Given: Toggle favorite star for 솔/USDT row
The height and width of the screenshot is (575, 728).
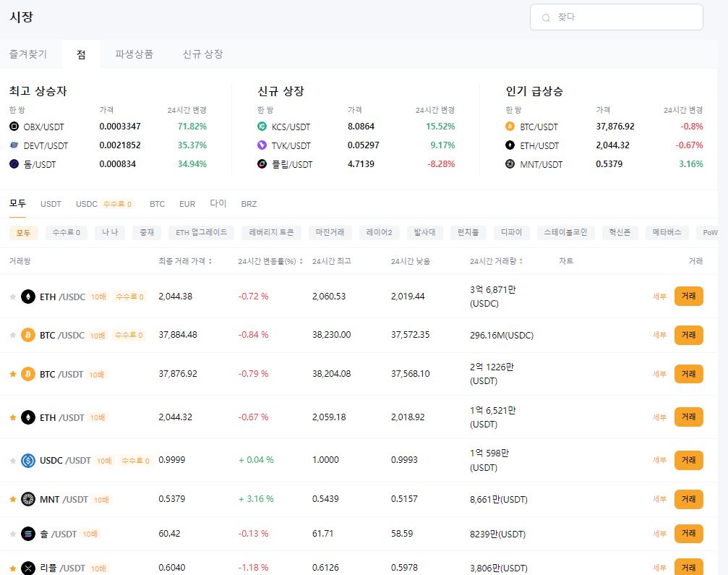Looking at the screenshot, I should coord(13,534).
